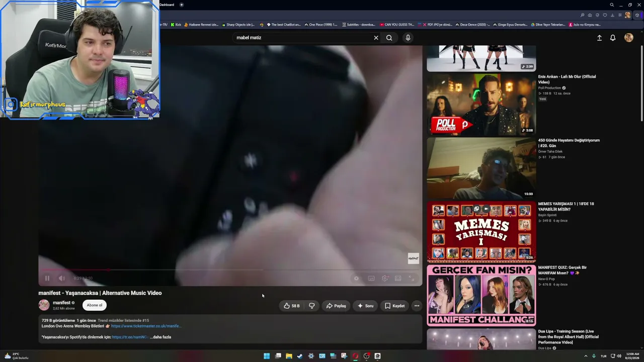Open the One Piece (1999) bookmark
This screenshot has width=644, height=362.
321,25
